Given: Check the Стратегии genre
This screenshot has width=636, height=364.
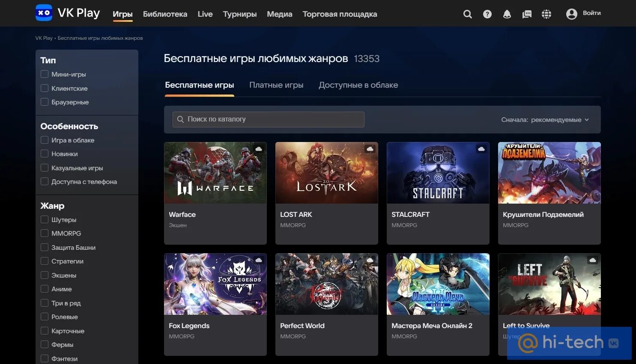Looking at the screenshot, I should coord(45,261).
